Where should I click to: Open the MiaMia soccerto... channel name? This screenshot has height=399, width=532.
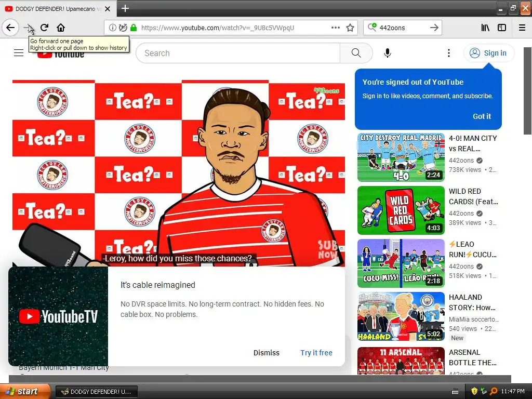point(474,320)
